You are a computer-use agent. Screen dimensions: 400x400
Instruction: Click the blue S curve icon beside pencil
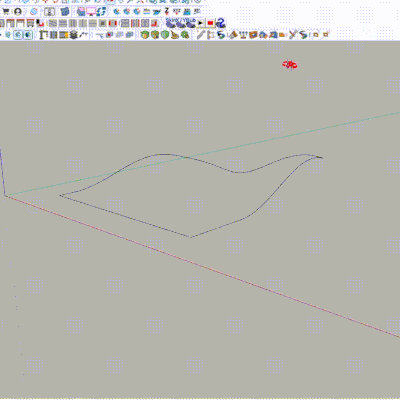tap(221, 34)
